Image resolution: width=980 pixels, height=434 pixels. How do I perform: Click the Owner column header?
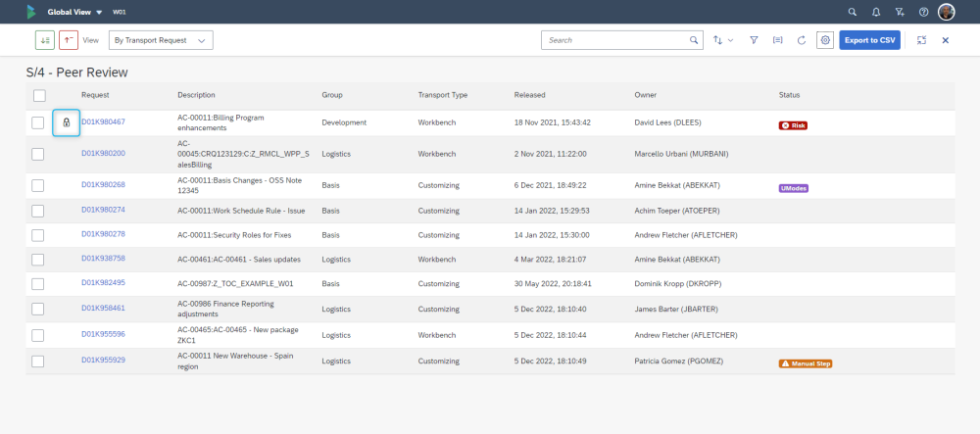pyautogui.click(x=645, y=95)
